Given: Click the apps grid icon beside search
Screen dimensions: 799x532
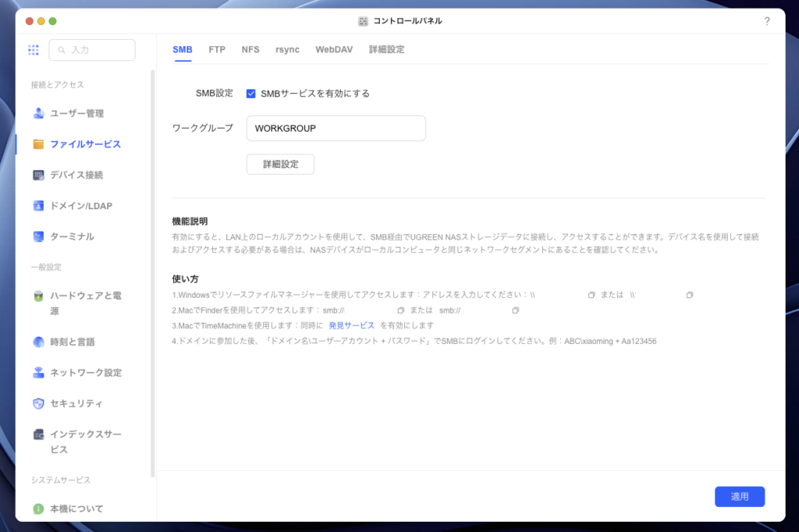Looking at the screenshot, I should tap(34, 50).
